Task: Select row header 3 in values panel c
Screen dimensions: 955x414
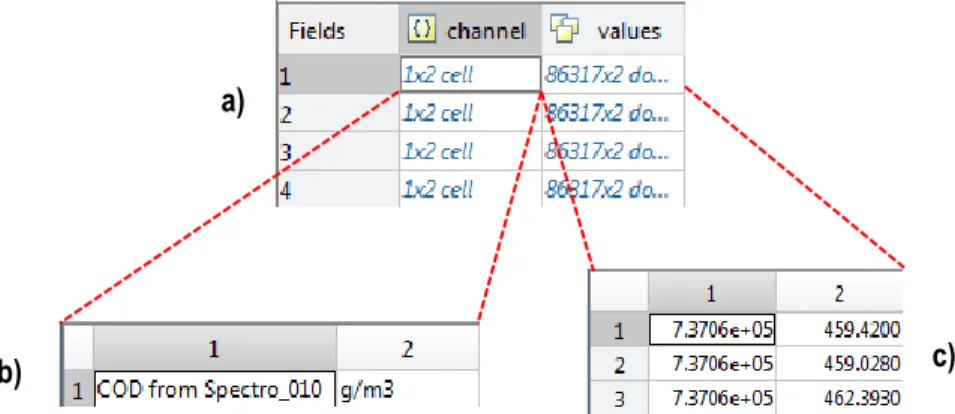Action: tap(619, 398)
